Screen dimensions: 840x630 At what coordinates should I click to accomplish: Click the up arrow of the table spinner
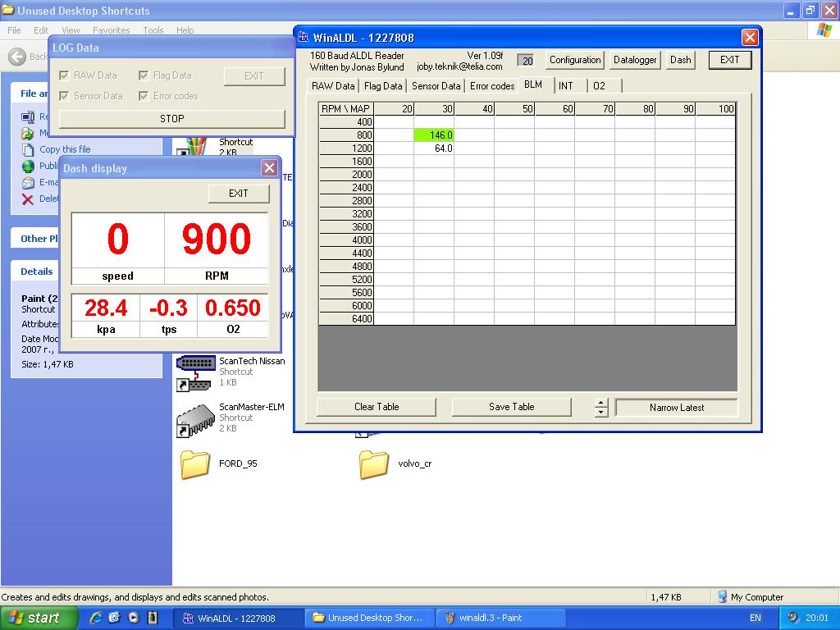tap(601, 403)
